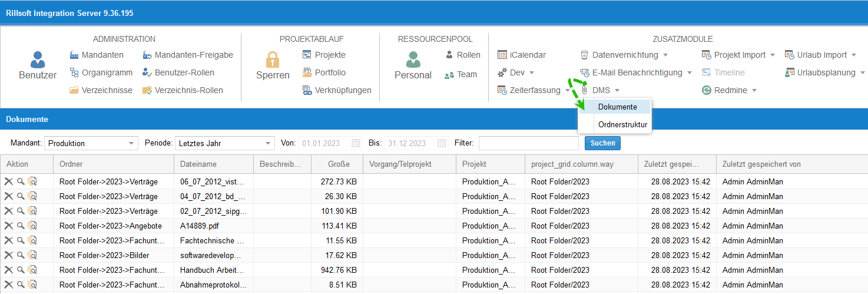The height and width of the screenshot is (294, 868).
Task: Sort by the Dateiname column header
Action: pyautogui.click(x=213, y=164)
